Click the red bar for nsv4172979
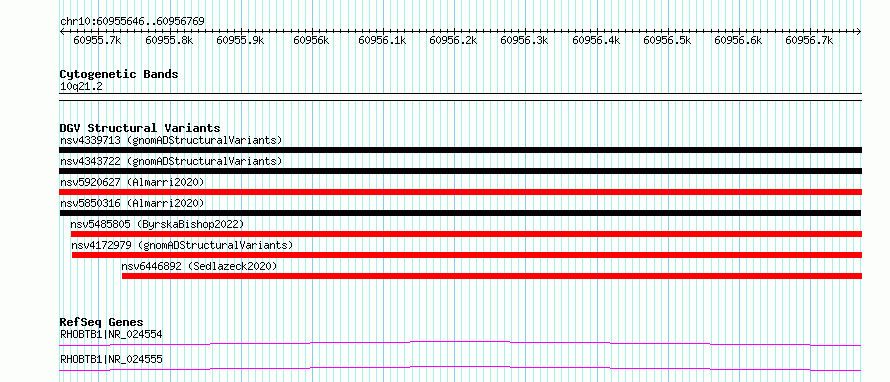This screenshot has width=890, height=382. point(467,255)
